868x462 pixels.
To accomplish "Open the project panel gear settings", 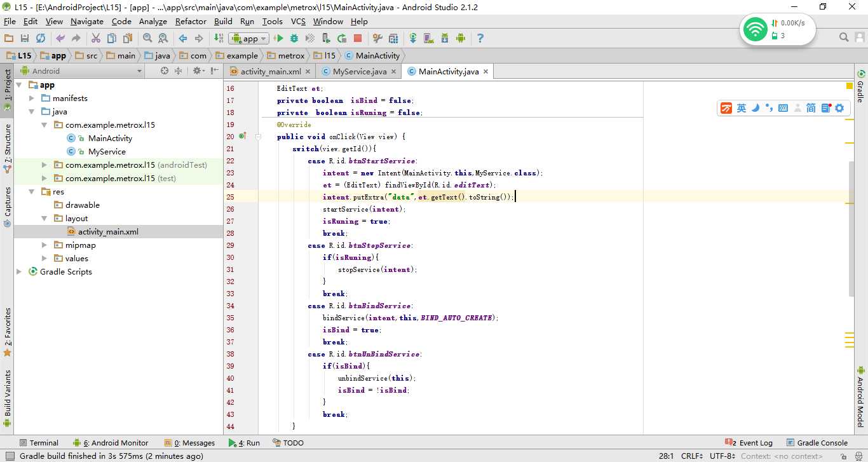I will 198,71.
